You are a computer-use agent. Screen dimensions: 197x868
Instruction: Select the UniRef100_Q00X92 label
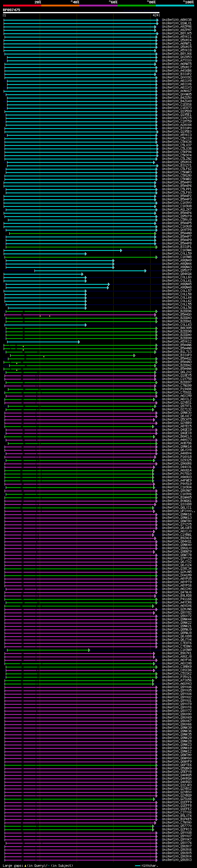pos(177,78)
